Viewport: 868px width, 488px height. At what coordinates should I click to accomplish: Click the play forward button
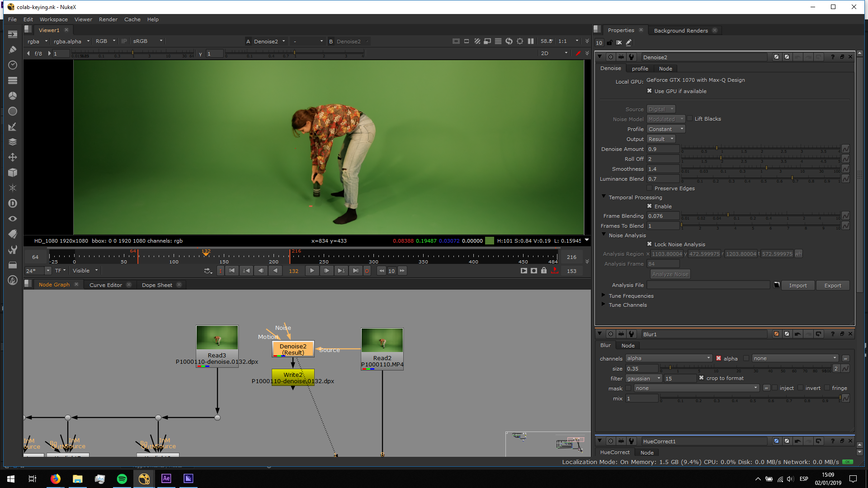click(x=312, y=271)
